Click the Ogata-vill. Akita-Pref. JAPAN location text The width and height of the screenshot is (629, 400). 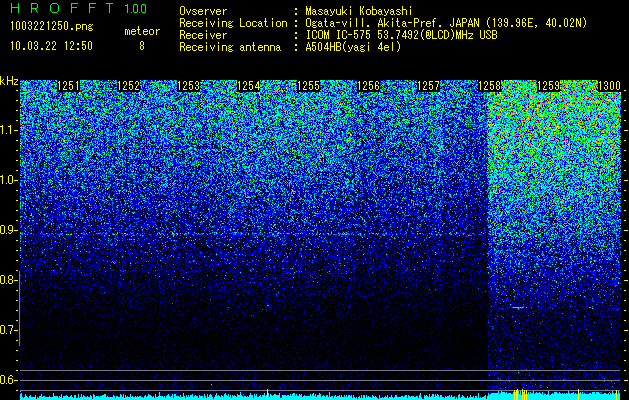446,23
